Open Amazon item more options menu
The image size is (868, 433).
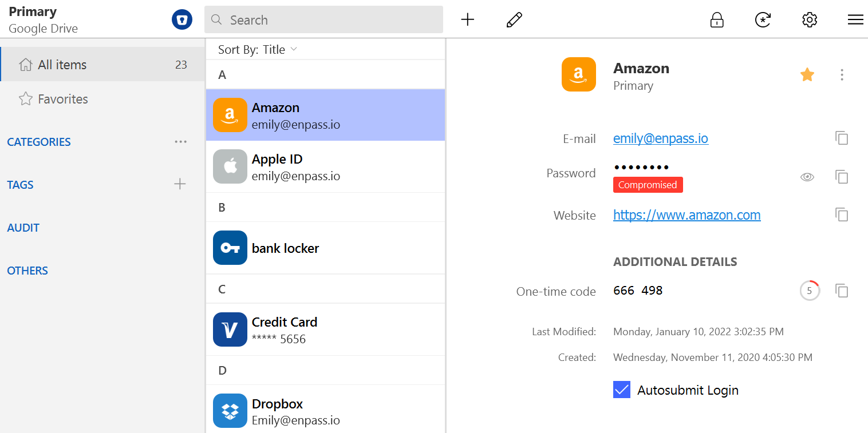(x=842, y=74)
